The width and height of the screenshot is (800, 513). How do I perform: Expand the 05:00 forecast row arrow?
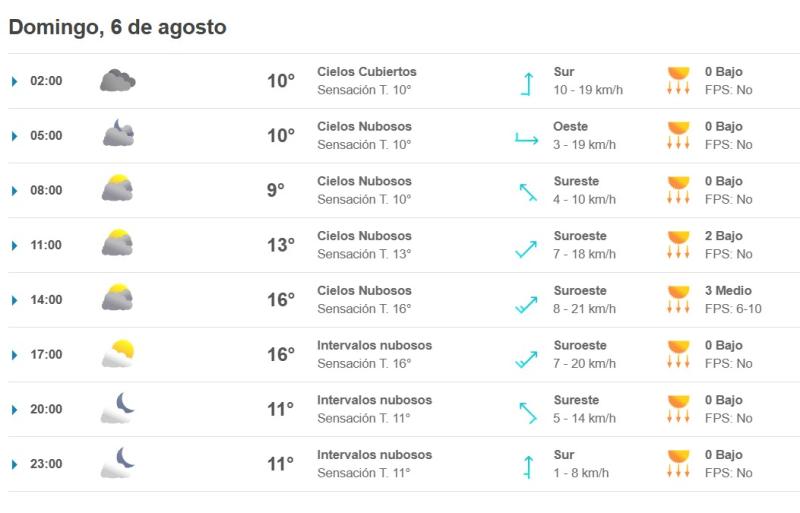coord(14,136)
